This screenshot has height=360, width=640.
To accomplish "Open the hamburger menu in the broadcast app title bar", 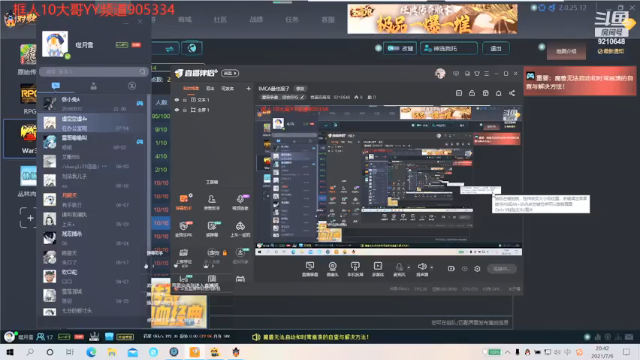I will (487, 73).
